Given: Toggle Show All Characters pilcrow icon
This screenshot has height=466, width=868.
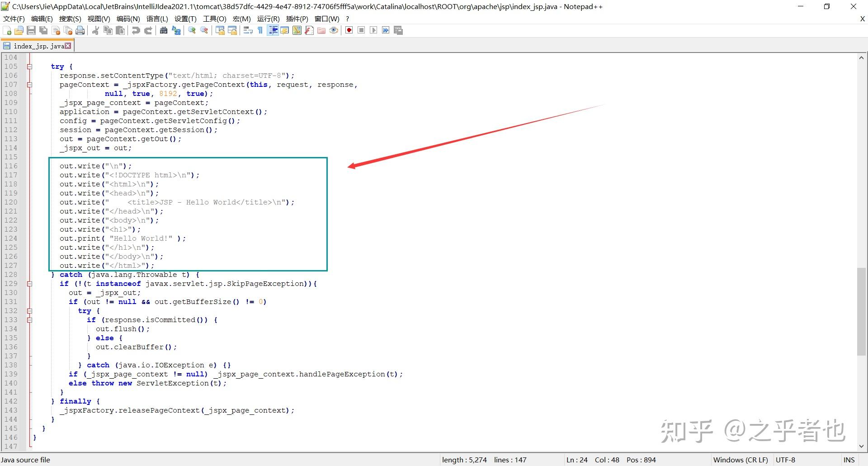Looking at the screenshot, I should coord(260,30).
